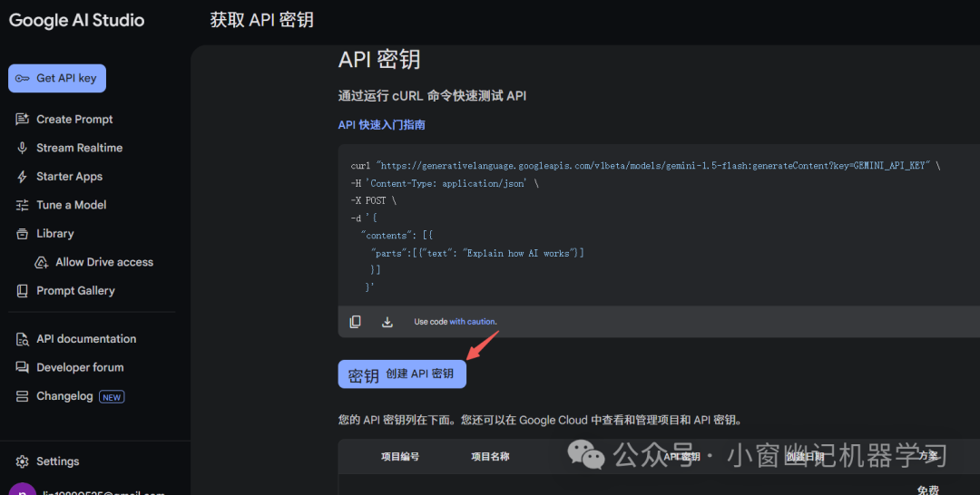
Task: Visit the Developer forum
Action: point(80,368)
